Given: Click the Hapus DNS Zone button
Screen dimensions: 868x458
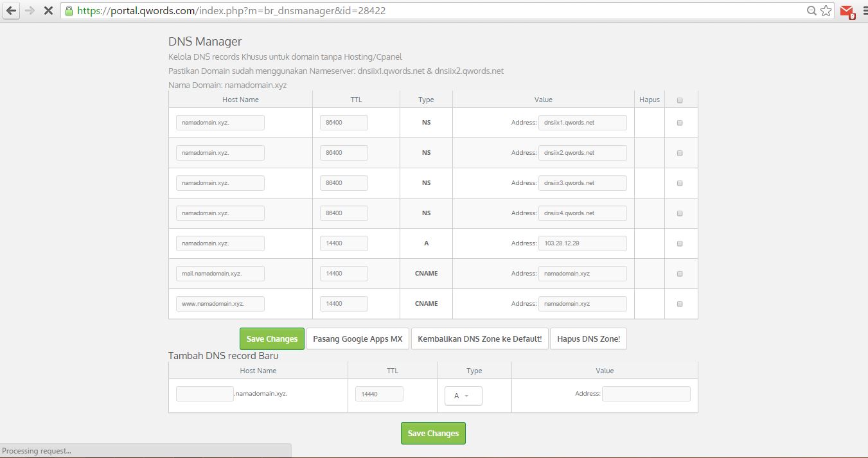Looking at the screenshot, I should point(588,339).
